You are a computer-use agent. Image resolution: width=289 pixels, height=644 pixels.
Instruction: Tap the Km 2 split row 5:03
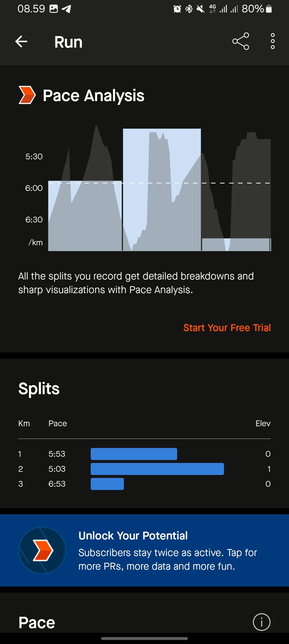click(144, 469)
